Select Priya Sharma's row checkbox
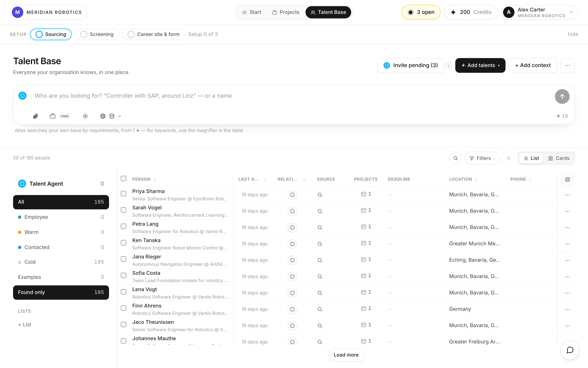Screen dimensions: 588x368 pos(124,193)
